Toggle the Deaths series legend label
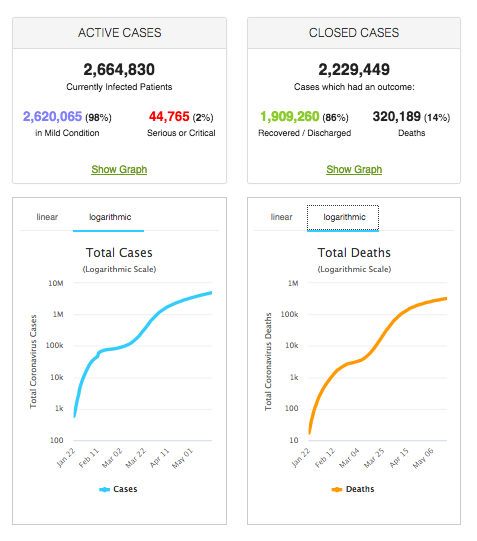 pyautogui.click(x=360, y=489)
